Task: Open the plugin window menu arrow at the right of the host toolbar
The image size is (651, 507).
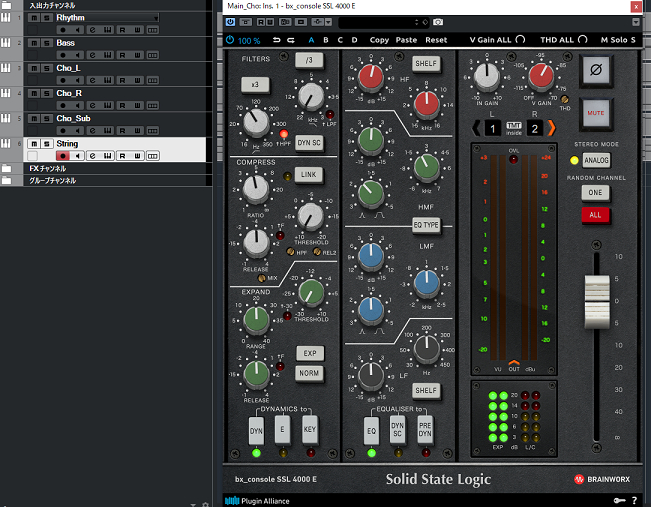Action: 636,22
